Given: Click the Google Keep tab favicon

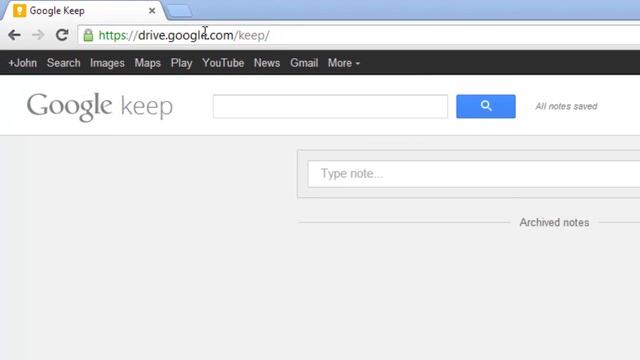Looking at the screenshot, I should coord(19,11).
